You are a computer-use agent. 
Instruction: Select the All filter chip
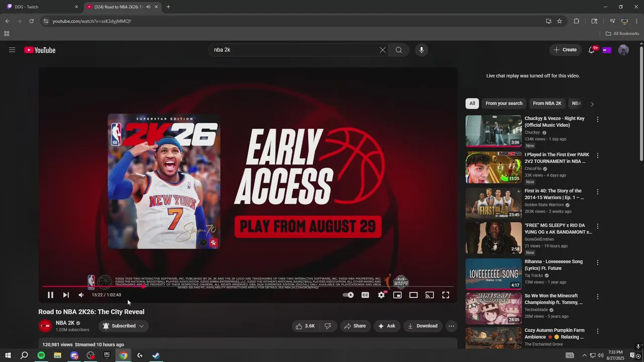pos(472,104)
